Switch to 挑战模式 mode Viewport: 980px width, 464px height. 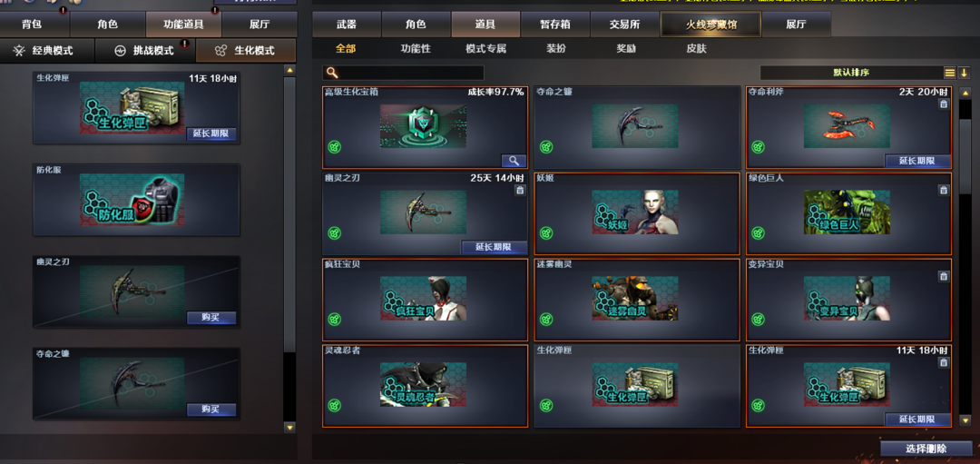(x=145, y=51)
